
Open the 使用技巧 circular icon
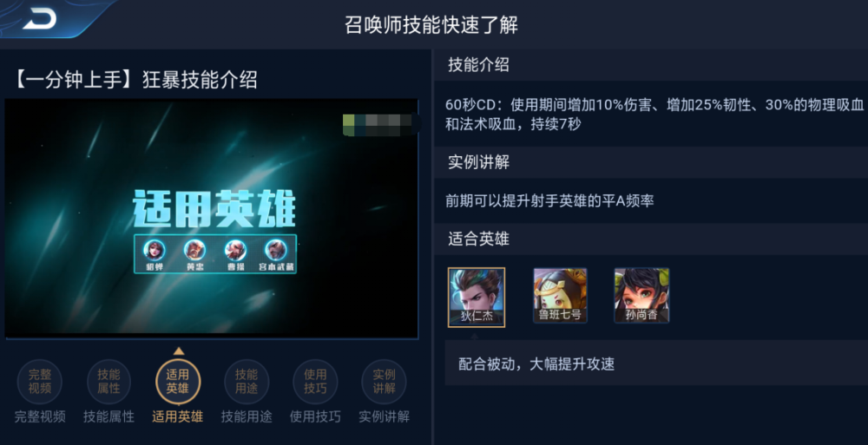[x=315, y=382]
